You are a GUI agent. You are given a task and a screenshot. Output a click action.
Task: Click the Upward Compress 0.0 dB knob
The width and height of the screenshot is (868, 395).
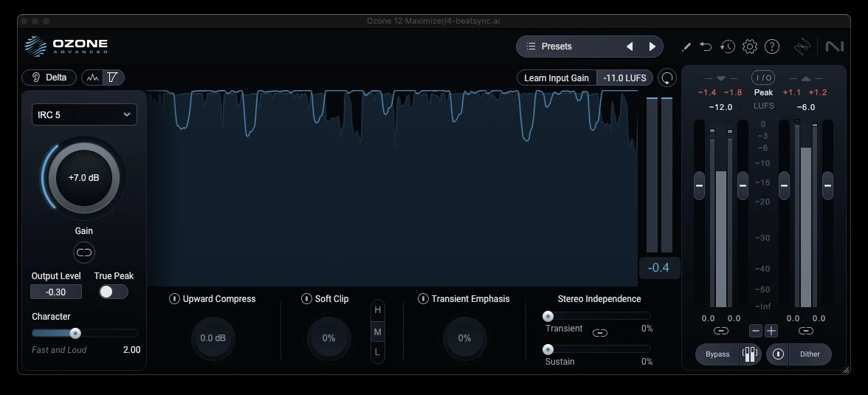(213, 338)
